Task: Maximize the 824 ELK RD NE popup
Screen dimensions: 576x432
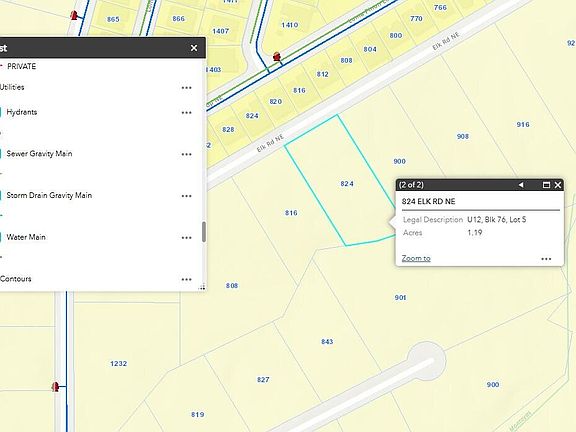Action: tap(546, 185)
